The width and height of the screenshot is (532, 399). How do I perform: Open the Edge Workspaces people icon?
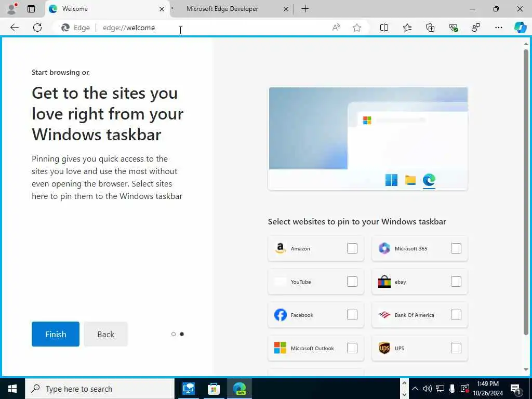[476, 28]
